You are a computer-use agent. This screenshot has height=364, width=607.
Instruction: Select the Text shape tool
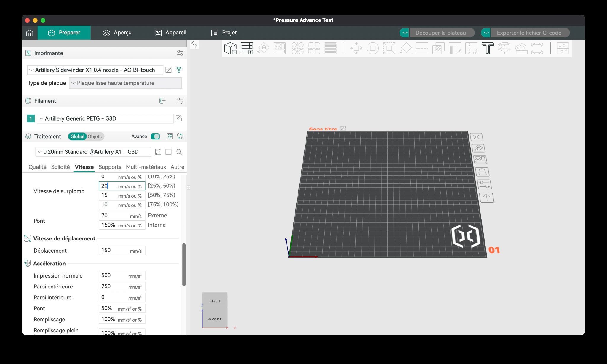pyautogui.click(x=488, y=48)
